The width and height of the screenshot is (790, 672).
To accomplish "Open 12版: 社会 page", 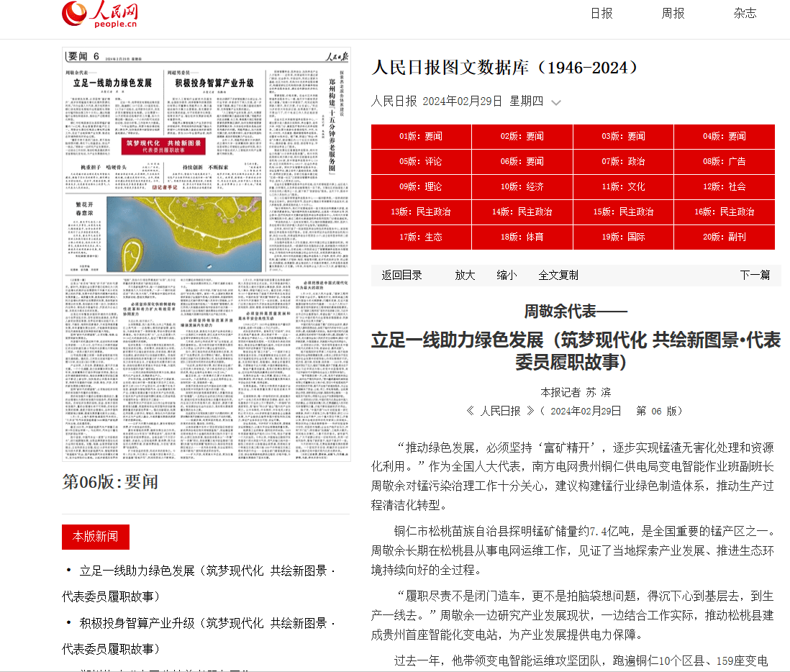I will (725, 187).
